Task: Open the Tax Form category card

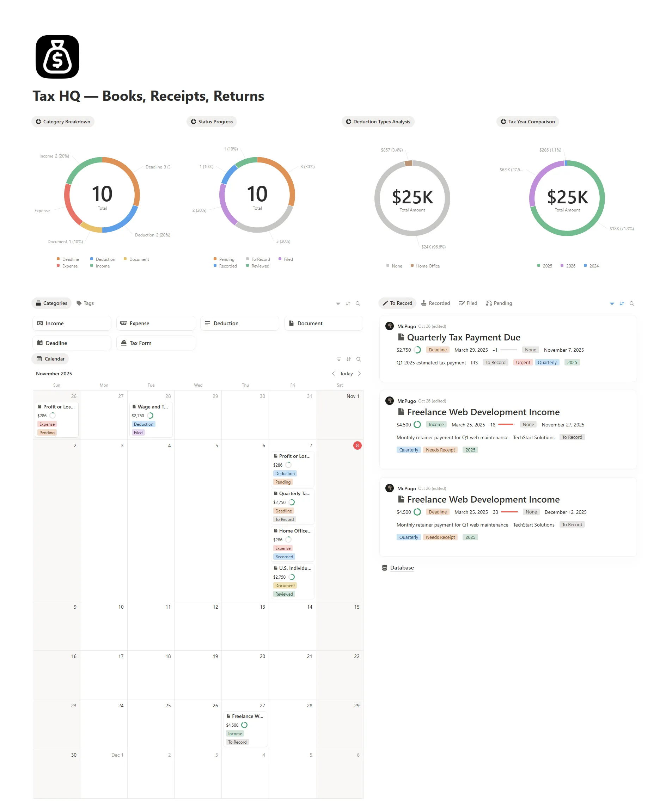Action: (x=155, y=343)
